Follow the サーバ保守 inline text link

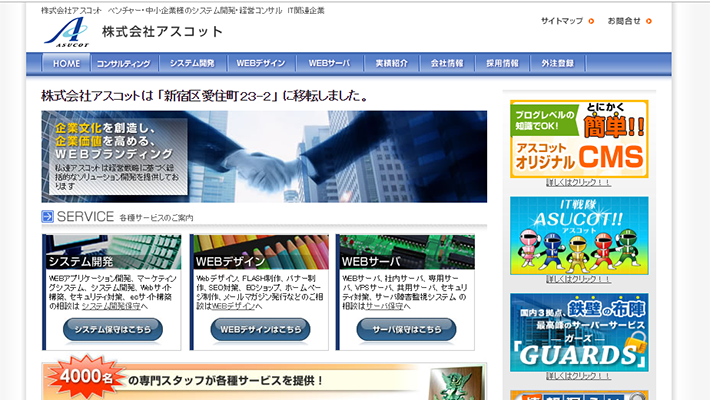click(384, 306)
